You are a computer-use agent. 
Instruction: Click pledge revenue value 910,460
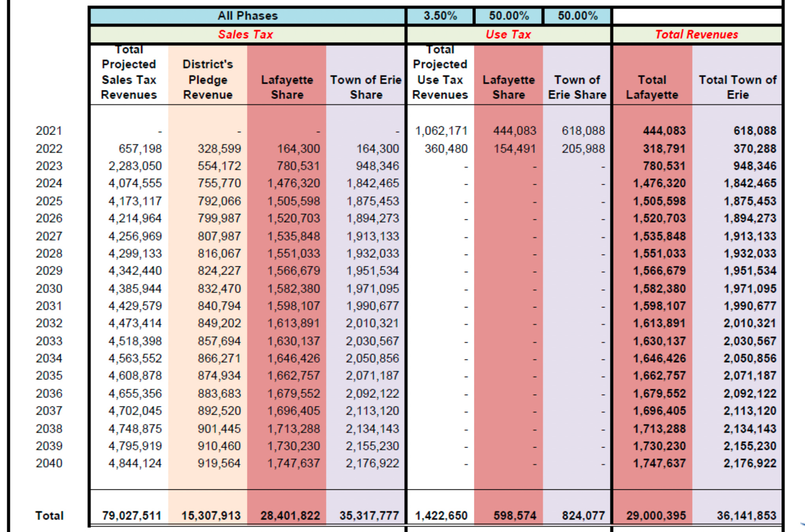click(x=219, y=446)
